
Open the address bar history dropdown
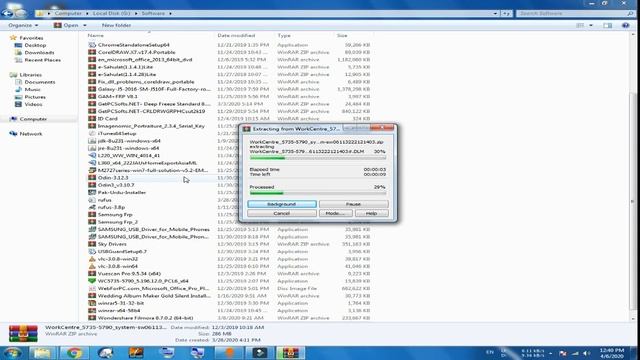point(495,13)
